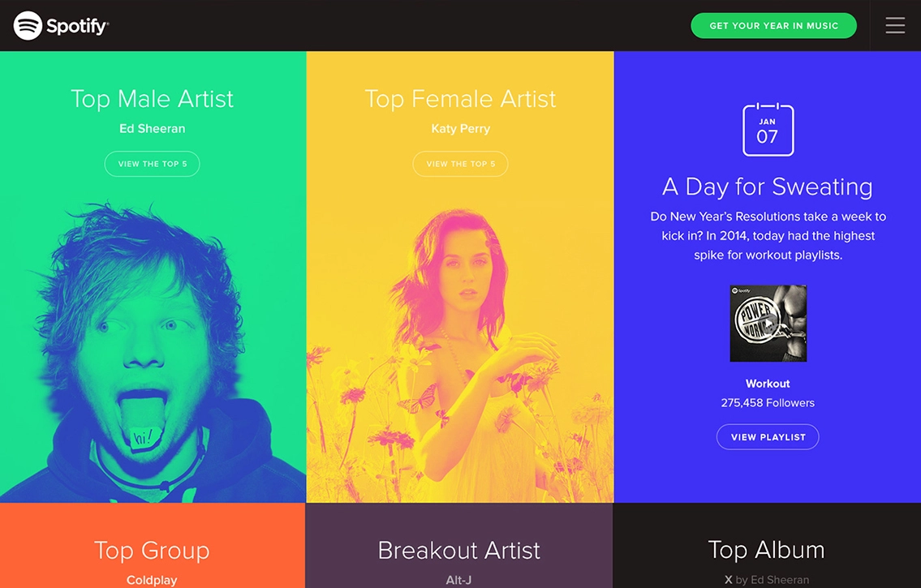The height and width of the screenshot is (588, 921).
Task: Click the Top Album heading
Action: [x=766, y=550]
